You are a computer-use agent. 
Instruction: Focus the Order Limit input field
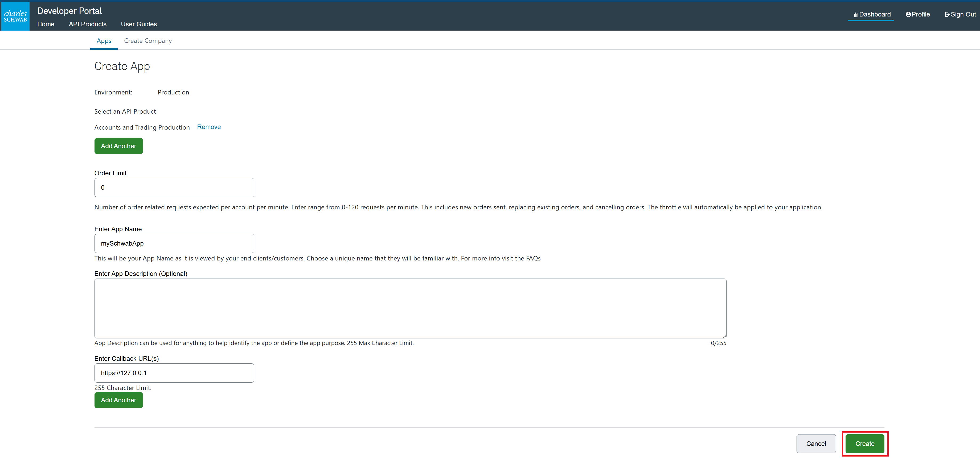(174, 187)
